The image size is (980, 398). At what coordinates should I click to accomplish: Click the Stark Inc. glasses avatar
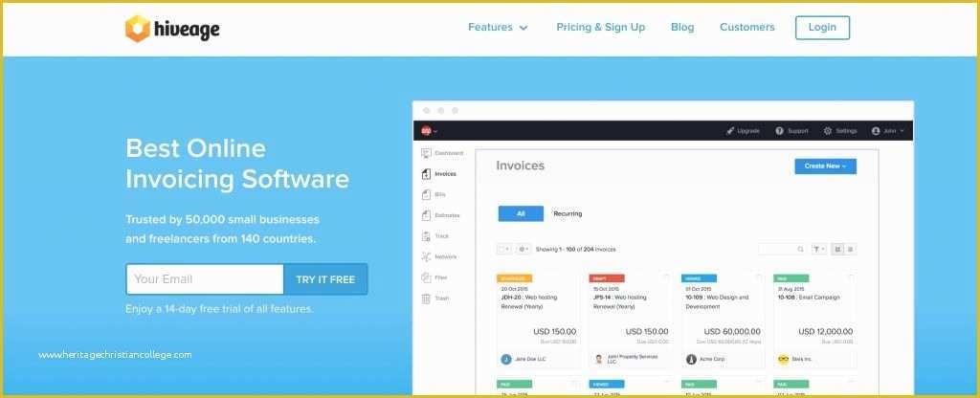point(784,360)
